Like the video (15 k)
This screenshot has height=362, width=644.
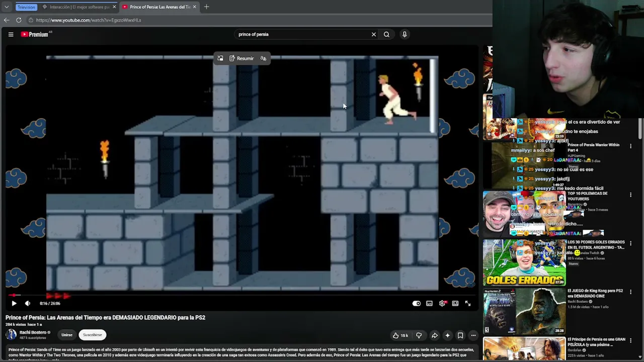(400, 335)
